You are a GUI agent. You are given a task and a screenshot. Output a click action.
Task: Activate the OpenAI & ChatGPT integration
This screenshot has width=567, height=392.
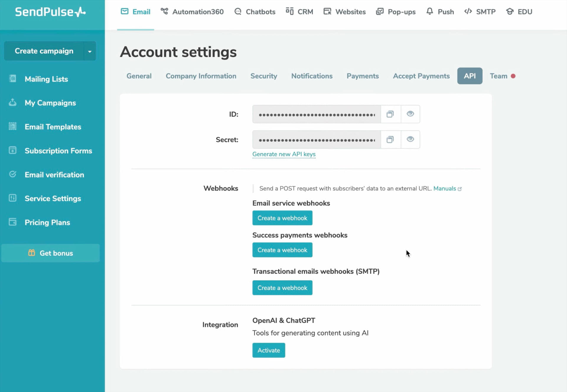tap(269, 350)
